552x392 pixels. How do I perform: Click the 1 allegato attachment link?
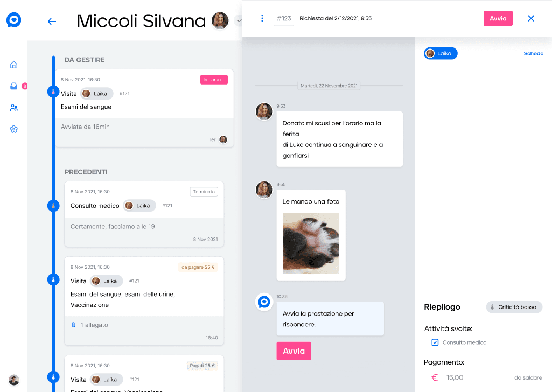[89, 325]
